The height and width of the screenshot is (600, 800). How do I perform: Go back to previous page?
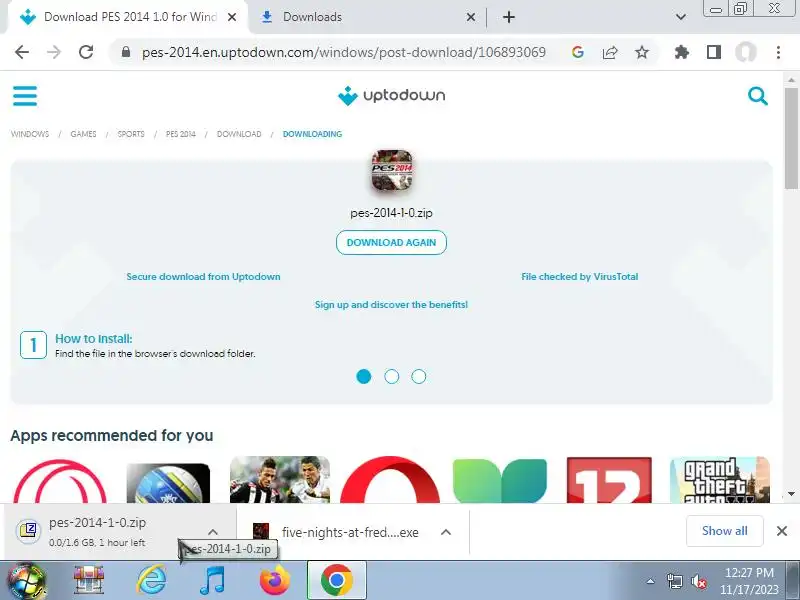pos(22,52)
